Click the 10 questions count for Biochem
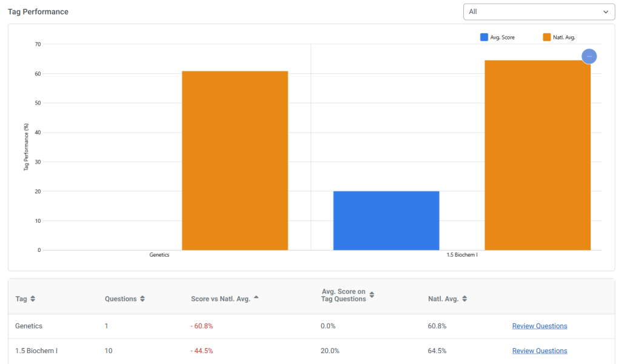 coord(109,351)
